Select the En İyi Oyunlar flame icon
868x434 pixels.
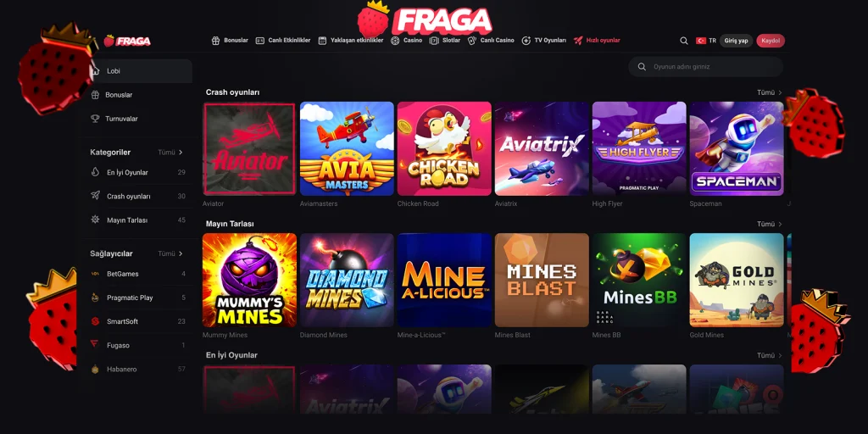[x=95, y=172]
